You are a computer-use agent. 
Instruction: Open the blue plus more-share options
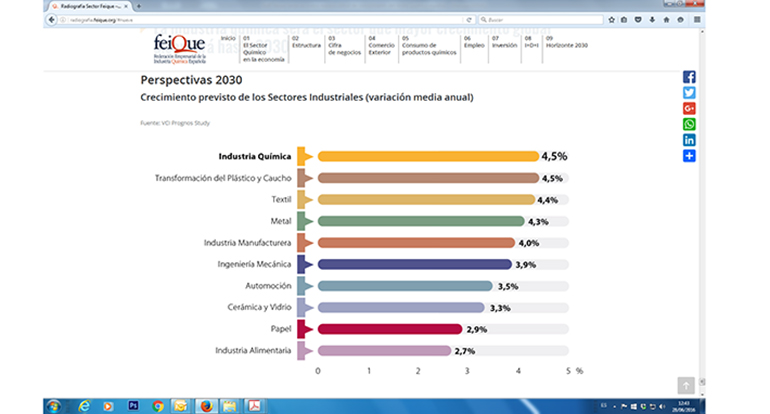tap(689, 156)
